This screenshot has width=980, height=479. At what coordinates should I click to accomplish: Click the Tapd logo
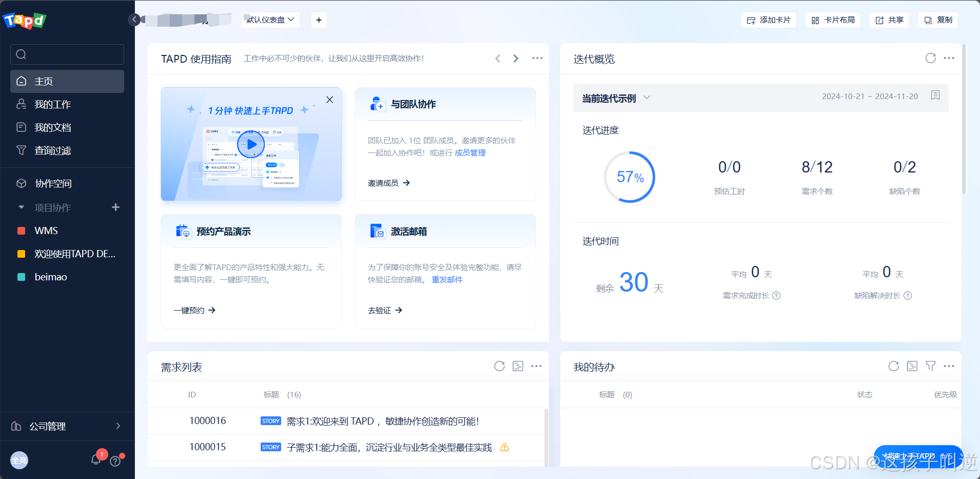(25, 21)
